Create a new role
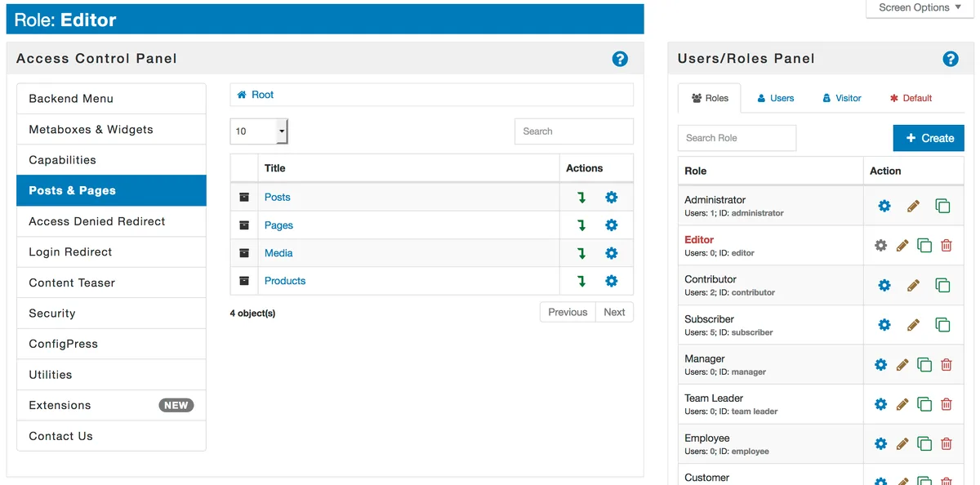The width and height of the screenshot is (980, 485). tap(929, 138)
